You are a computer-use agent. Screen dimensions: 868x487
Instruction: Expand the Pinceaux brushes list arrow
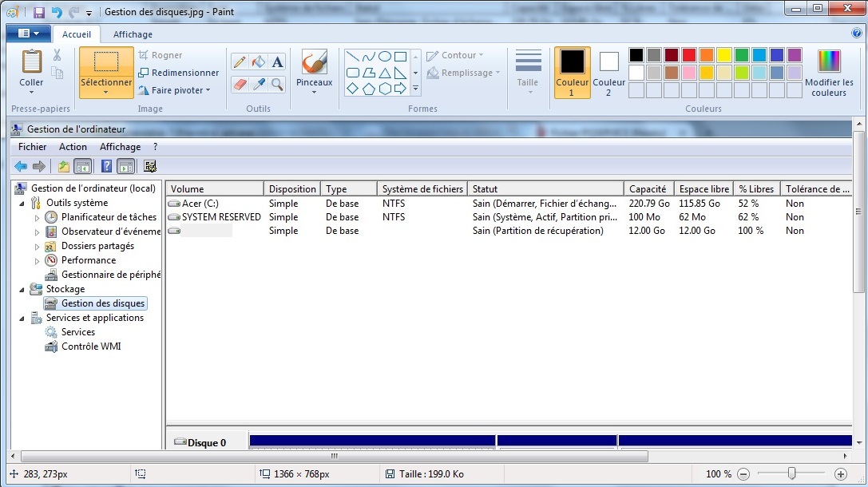[x=315, y=93]
